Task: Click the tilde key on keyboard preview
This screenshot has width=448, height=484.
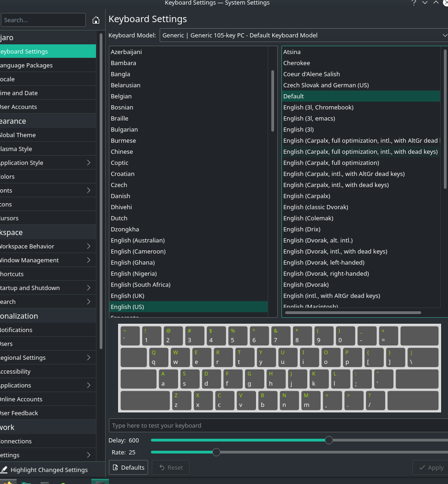Action: (129, 336)
